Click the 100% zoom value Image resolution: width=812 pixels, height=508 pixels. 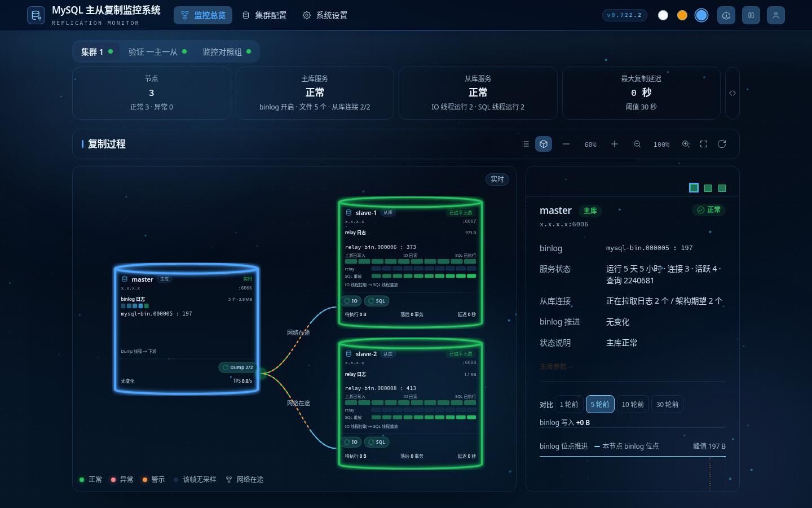[661, 144]
